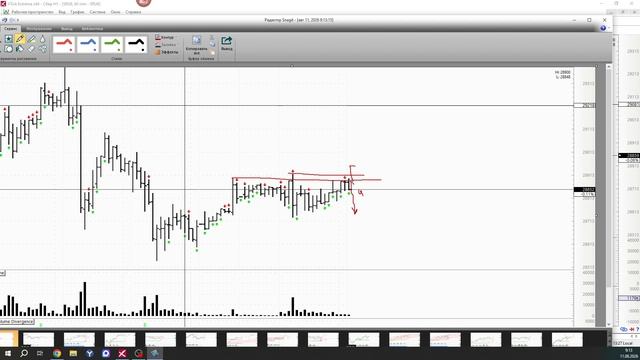Open the Окно menu in trading window
Image resolution: width=640 pixels, height=360 pixels.
[116, 12]
